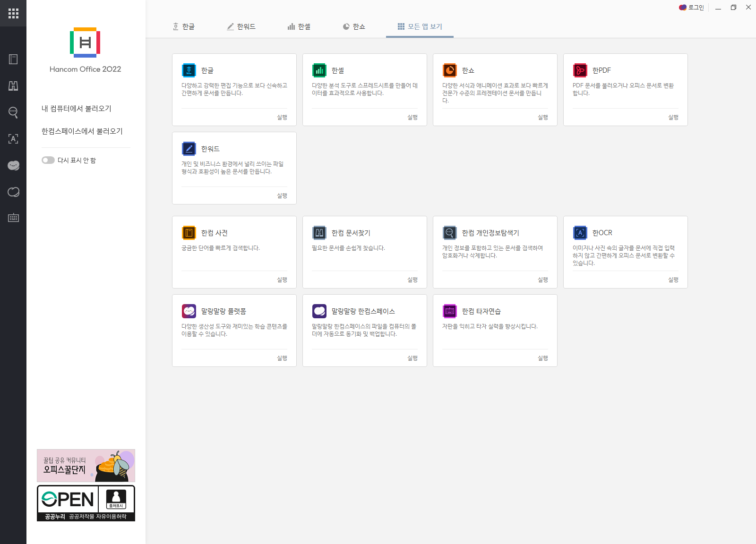The width and height of the screenshot is (756, 544).
Task: Click 한컴스페이스에서 불러오기
Action: 82,131
